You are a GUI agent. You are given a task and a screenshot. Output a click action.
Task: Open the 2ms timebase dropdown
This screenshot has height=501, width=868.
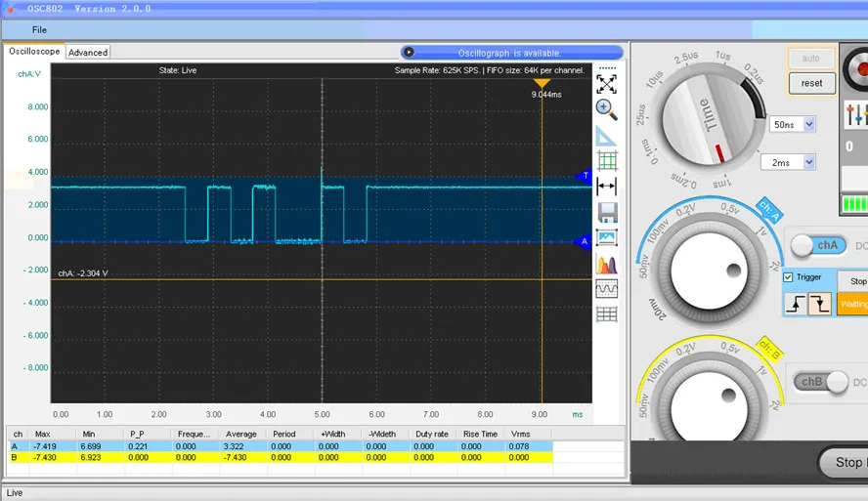pos(807,162)
